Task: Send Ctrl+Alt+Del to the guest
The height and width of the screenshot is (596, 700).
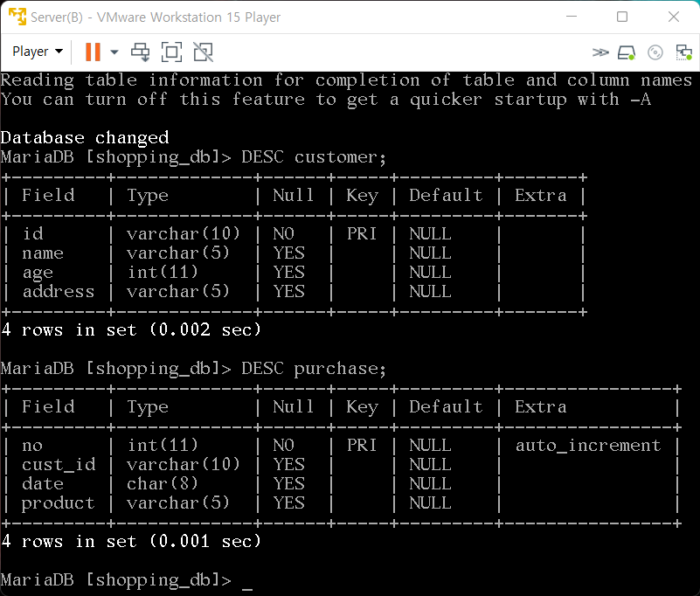Action: pos(140,52)
